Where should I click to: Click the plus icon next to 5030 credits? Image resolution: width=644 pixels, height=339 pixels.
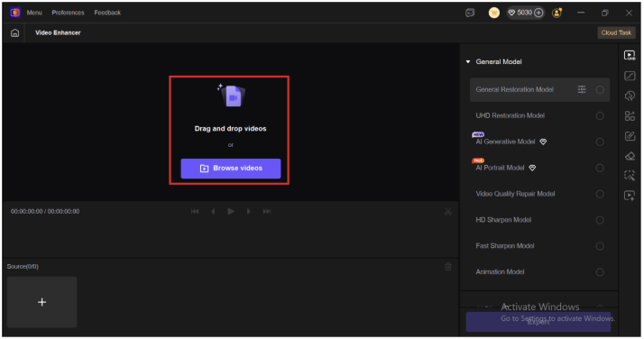coord(538,13)
